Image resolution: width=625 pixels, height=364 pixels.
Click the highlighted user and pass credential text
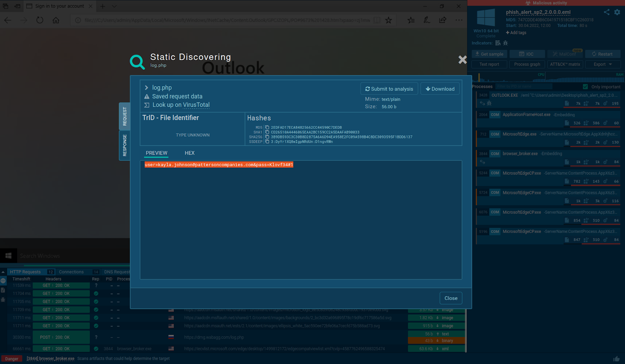(219, 165)
